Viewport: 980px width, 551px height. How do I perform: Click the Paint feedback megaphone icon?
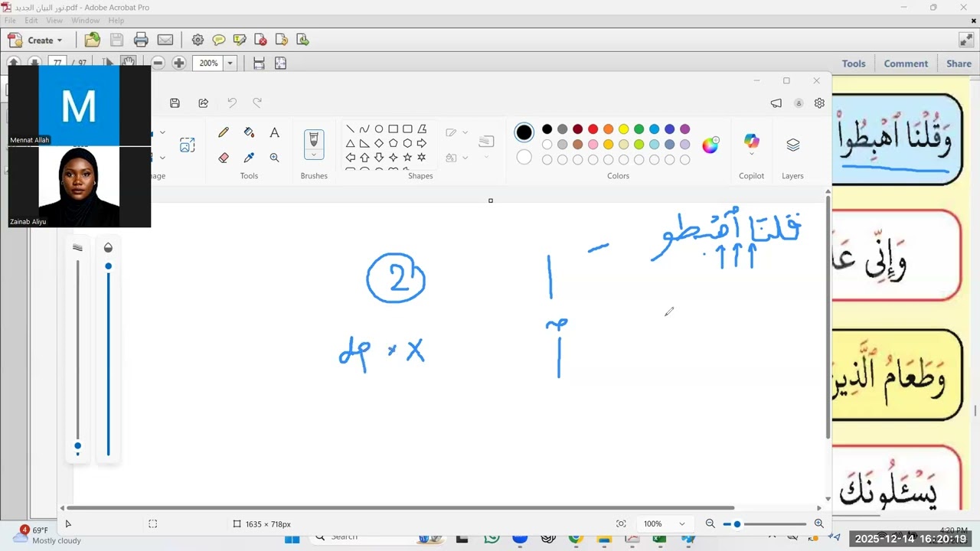(776, 103)
